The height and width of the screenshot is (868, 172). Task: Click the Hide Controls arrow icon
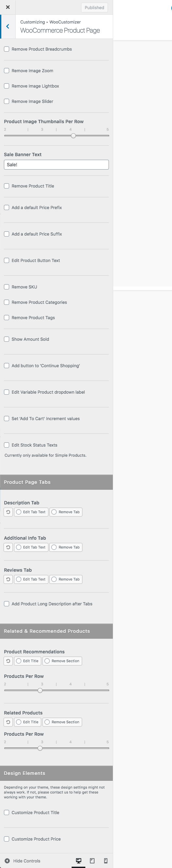pos(7,860)
